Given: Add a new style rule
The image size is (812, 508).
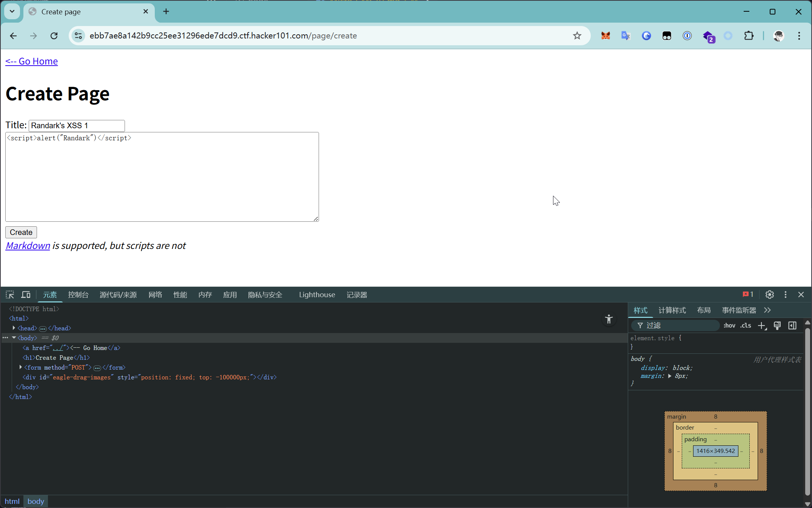Looking at the screenshot, I should click(762, 326).
